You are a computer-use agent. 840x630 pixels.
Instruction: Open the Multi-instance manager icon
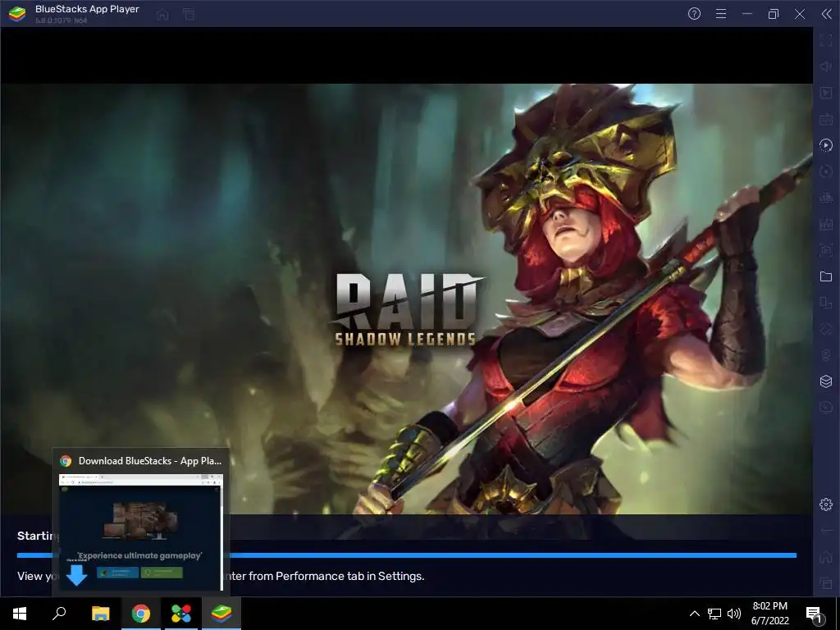point(826,381)
